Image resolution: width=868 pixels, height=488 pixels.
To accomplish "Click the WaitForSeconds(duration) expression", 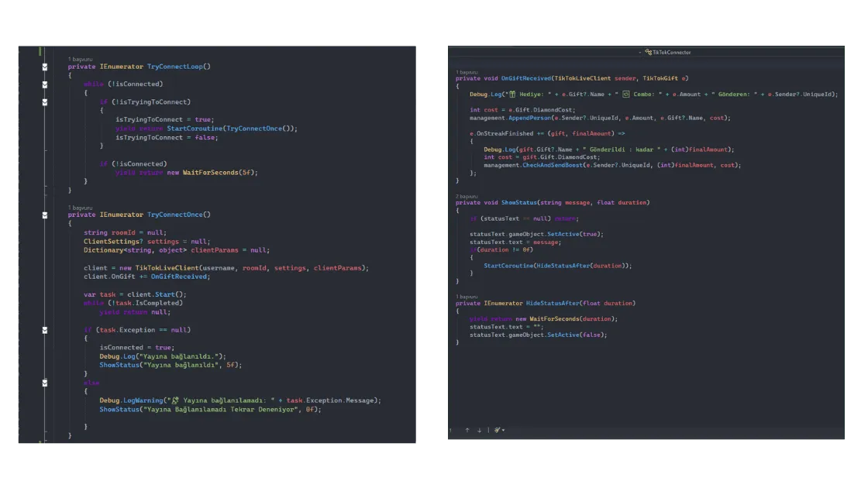I will pos(573,318).
